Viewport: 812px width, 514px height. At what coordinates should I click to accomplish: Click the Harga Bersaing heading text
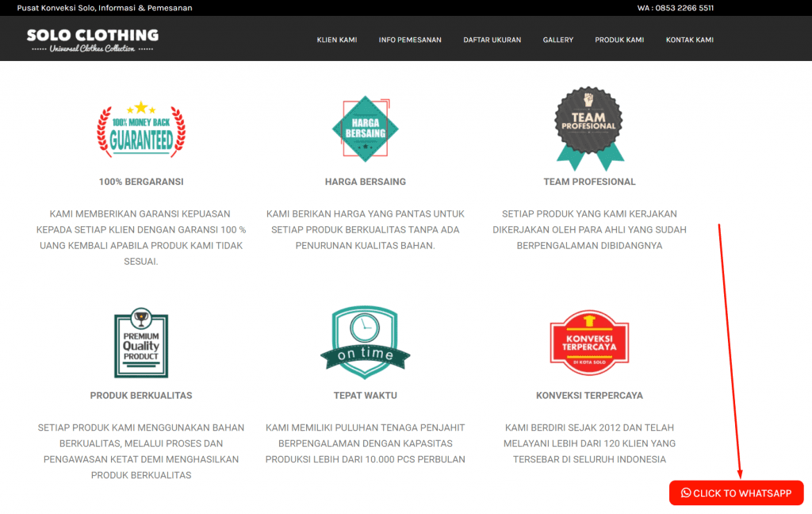tap(365, 182)
